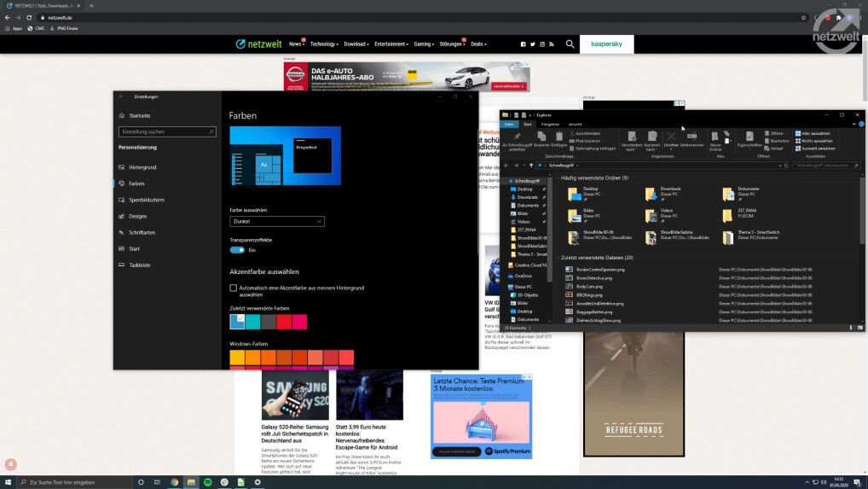Viewport: 868px width, 489px height.
Task: Collapse the Zuletzt verwendete Dateien section
Action: [558, 257]
